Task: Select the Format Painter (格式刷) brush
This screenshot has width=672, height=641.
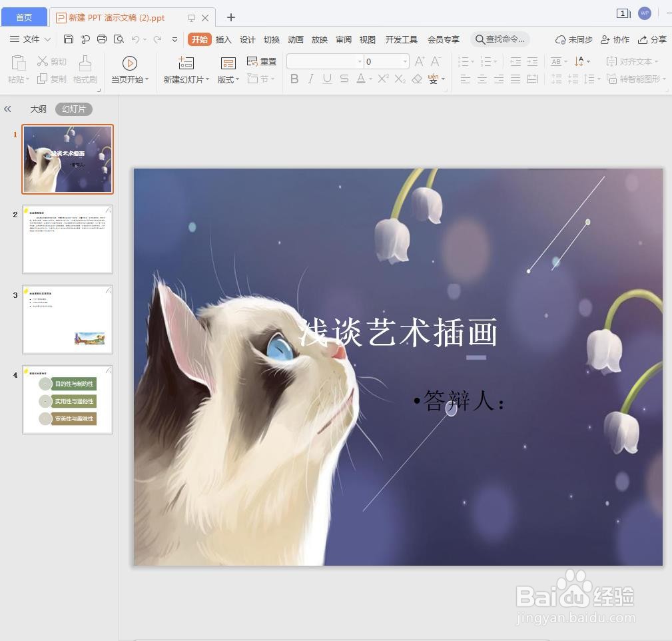Action: [x=85, y=63]
